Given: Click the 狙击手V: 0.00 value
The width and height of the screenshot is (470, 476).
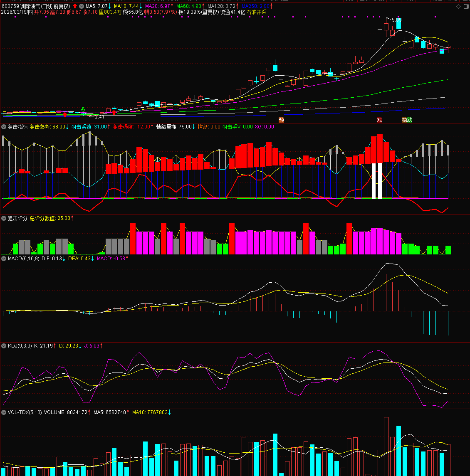Looking at the screenshot, I should pos(237,127).
